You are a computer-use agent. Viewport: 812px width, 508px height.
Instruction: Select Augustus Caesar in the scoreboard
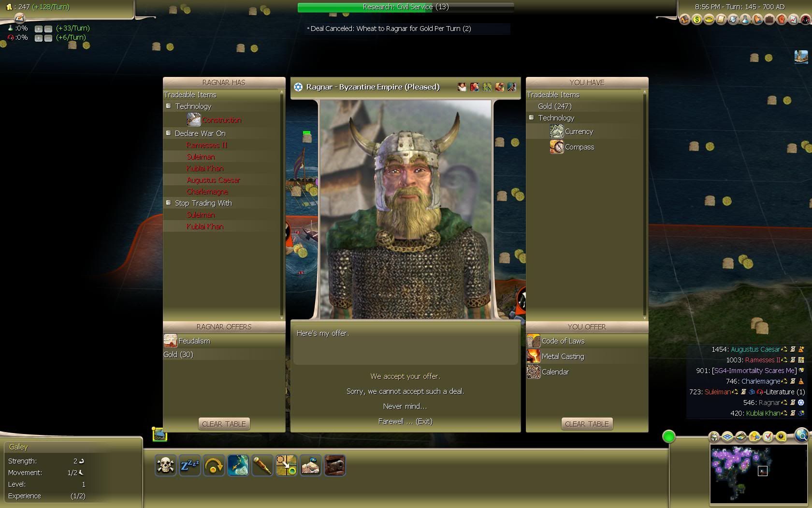[x=755, y=349]
